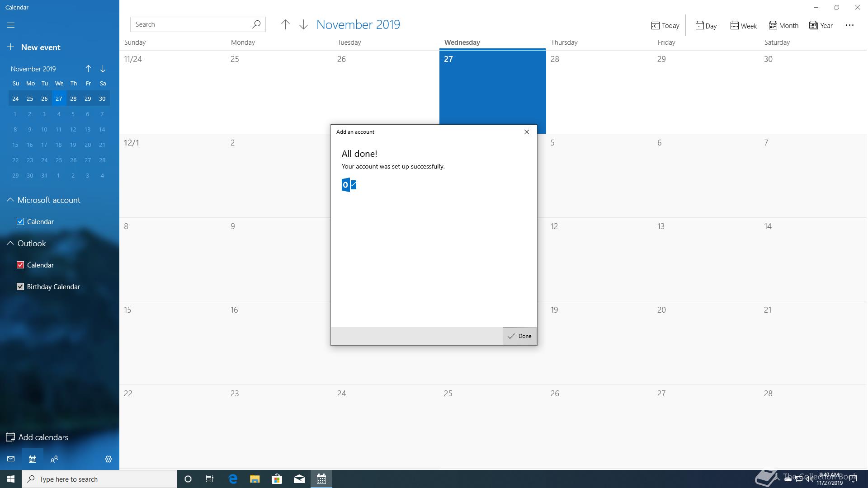Image resolution: width=868 pixels, height=488 pixels.
Task: Open the People app icon in sidebar
Action: pos(54,459)
